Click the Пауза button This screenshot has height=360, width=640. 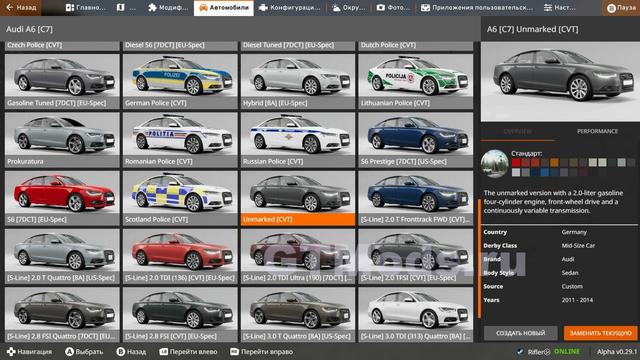[620, 7]
